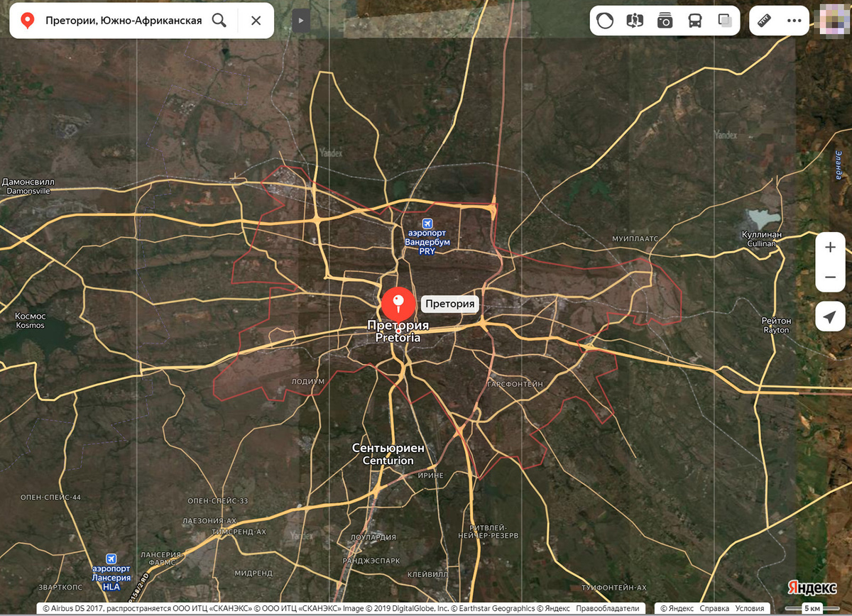The height and width of the screenshot is (616, 852).
Task: Click the Туифонтейн-АХ label
Action: click(x=614, y=588)
